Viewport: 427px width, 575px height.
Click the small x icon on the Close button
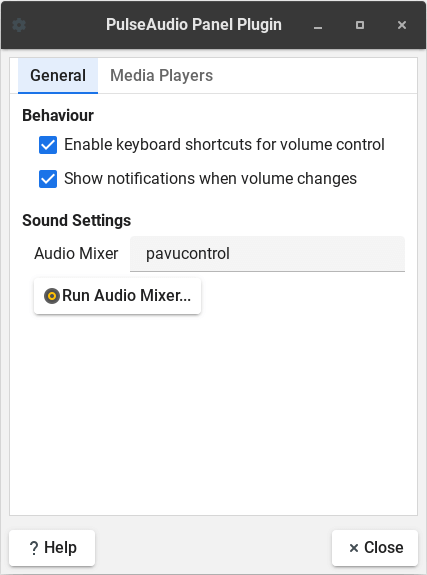(354, 548)
